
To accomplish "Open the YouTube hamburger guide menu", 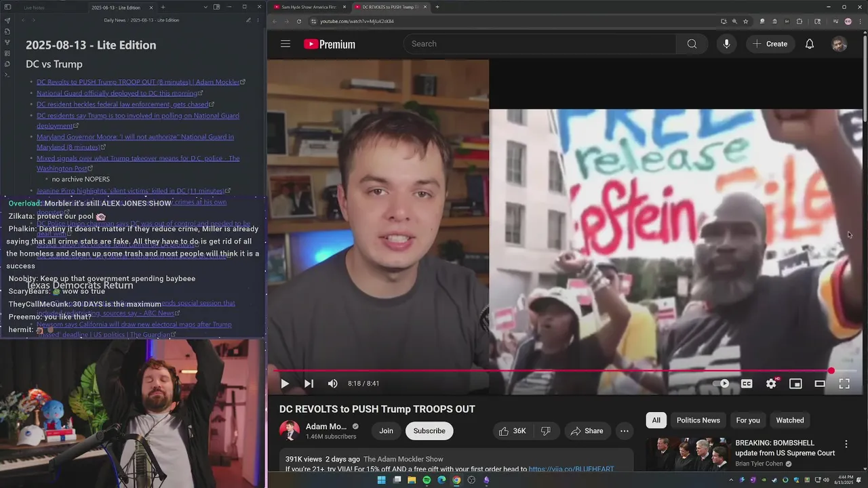I will [285, 44].
